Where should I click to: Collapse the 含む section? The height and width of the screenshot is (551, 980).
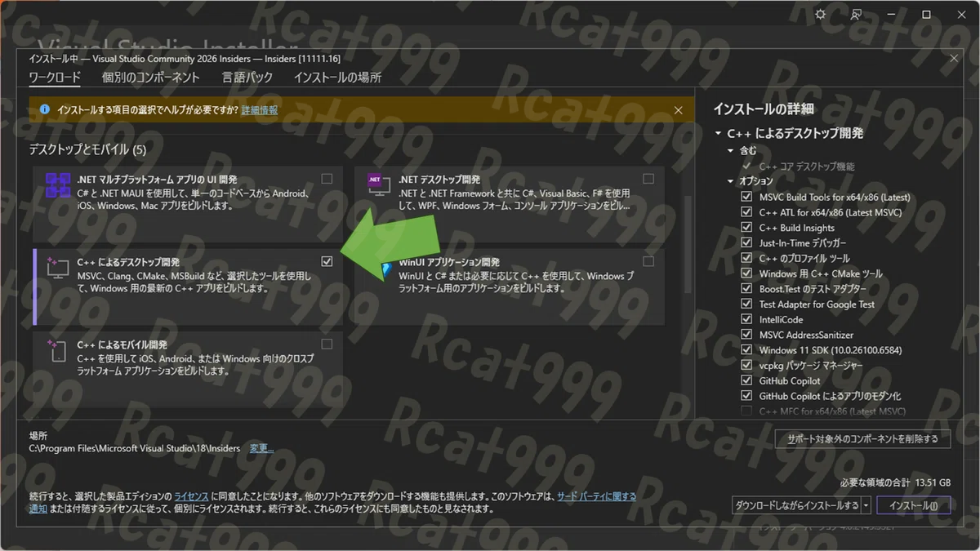click(x=731, y=151)
